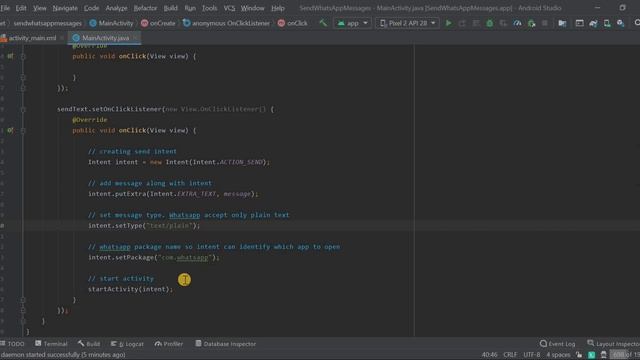Click the read-only lock icon in status bar

coord(579,355)
